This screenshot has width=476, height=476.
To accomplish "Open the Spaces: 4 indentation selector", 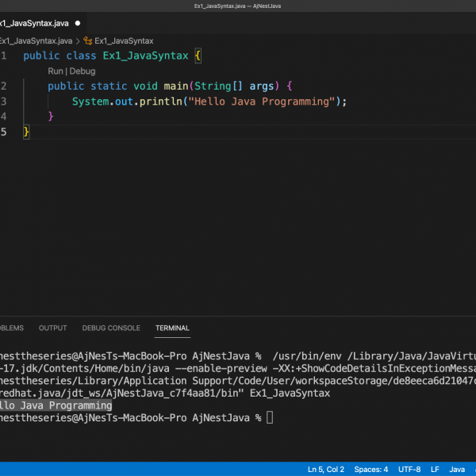I will click(x=371, y=470).
